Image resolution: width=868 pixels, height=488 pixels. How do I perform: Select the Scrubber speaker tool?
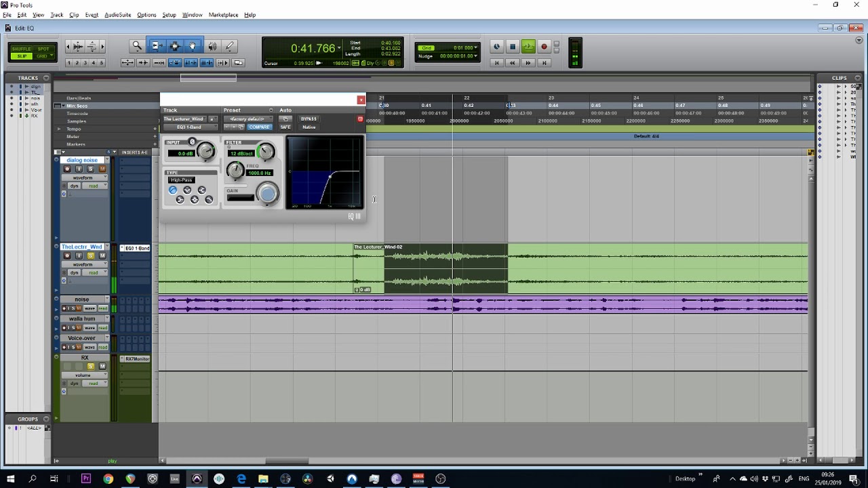[x=212, y=46]
